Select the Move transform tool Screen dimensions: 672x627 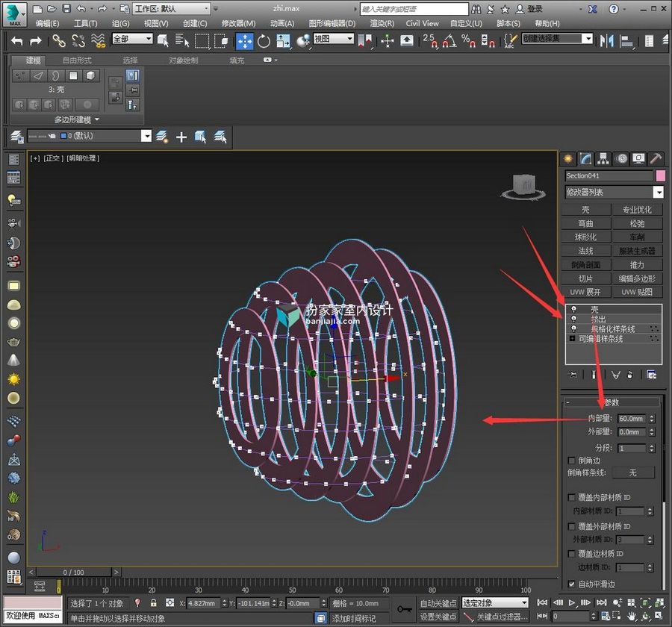[245, 41]
